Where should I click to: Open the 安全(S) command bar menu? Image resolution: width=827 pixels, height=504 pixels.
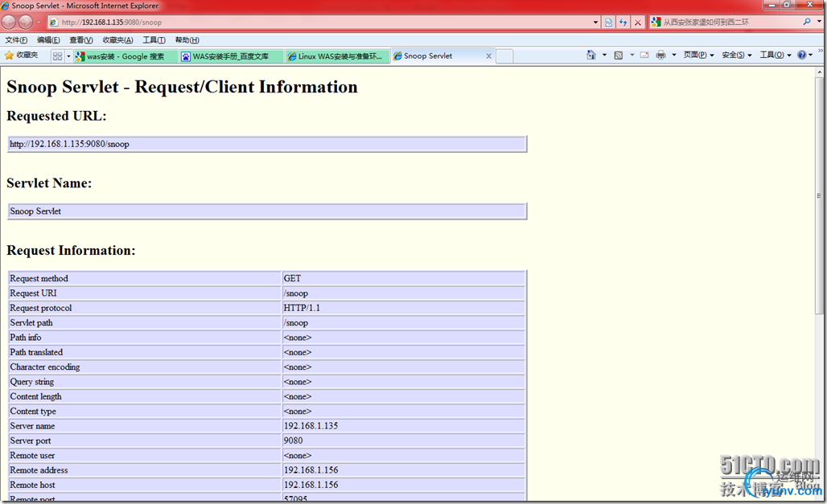pos(736,55)
